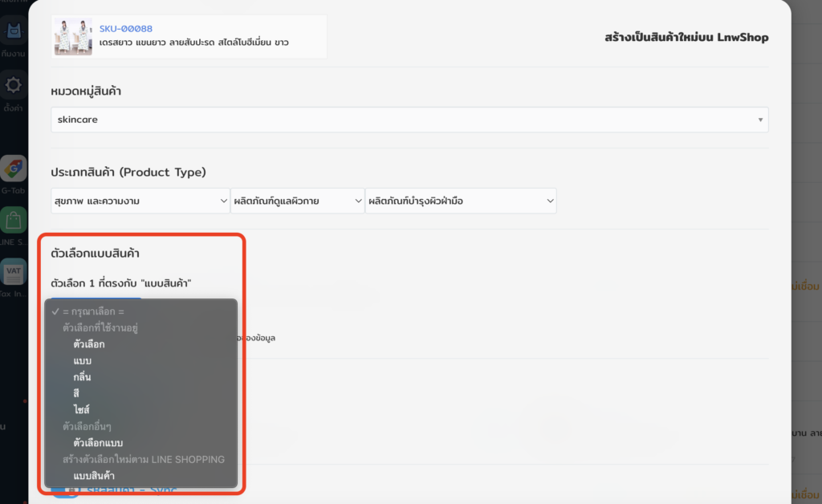
Task: Open the LINE Shopping bag icon
Action: click(x=14, y=220)
